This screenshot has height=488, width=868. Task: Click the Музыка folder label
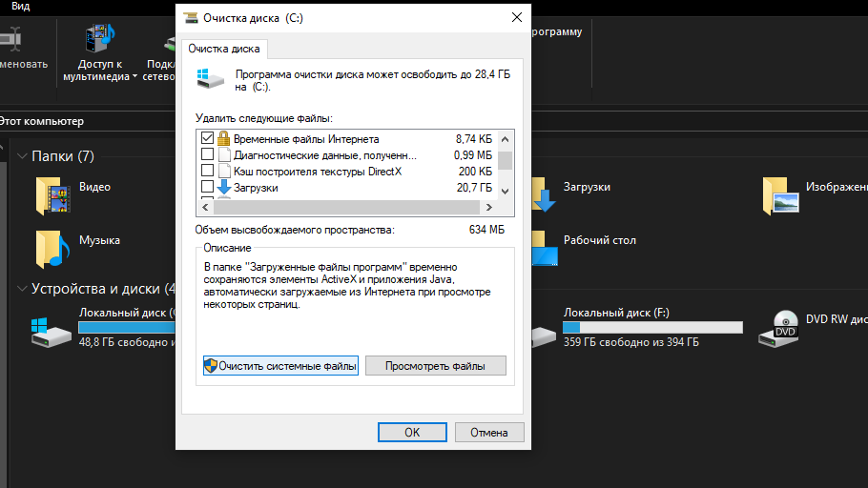click(99, 240)
